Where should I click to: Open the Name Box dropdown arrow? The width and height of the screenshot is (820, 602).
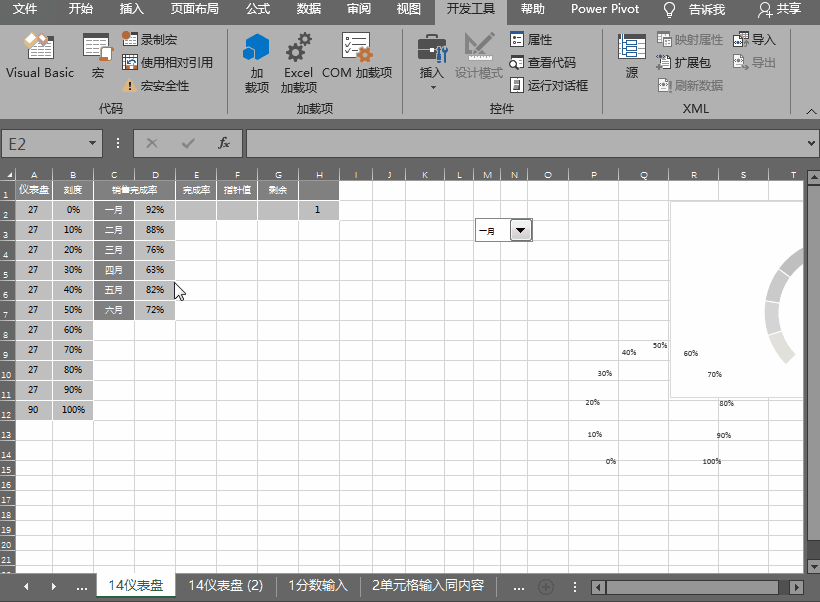[92, 143]
